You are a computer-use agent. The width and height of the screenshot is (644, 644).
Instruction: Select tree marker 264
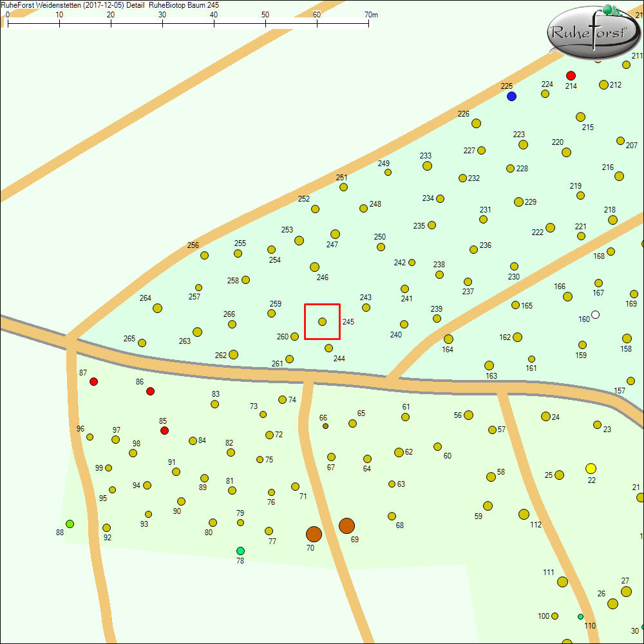pos(157,308)
